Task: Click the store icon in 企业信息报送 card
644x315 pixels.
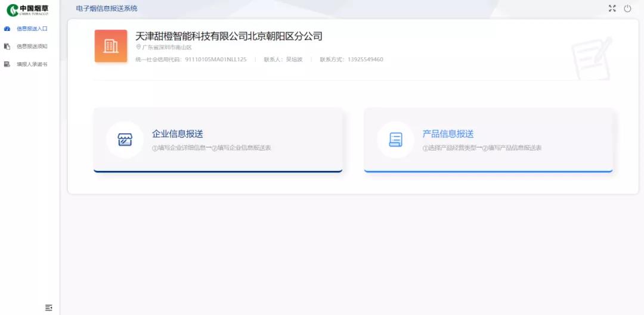Action: [125, 140]
